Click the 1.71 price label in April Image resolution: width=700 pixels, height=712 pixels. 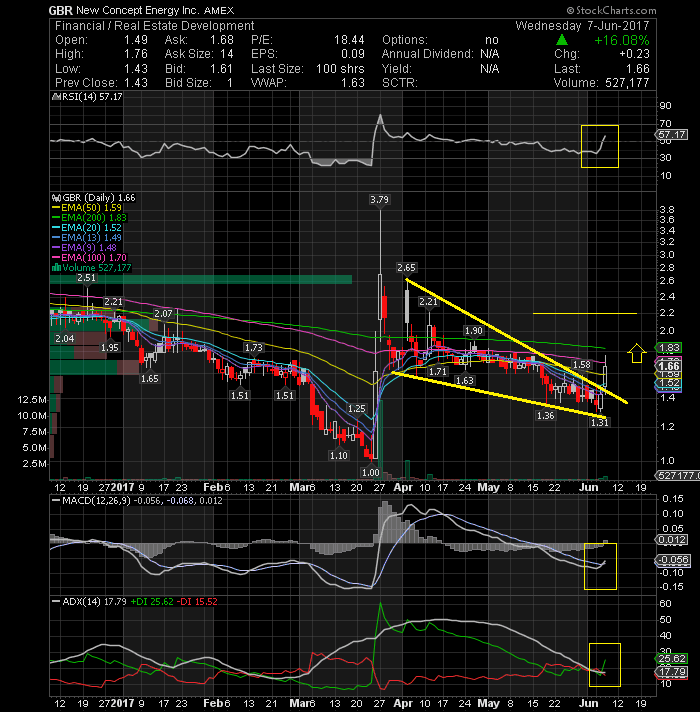pyautogui.click(x=438, y=371)
